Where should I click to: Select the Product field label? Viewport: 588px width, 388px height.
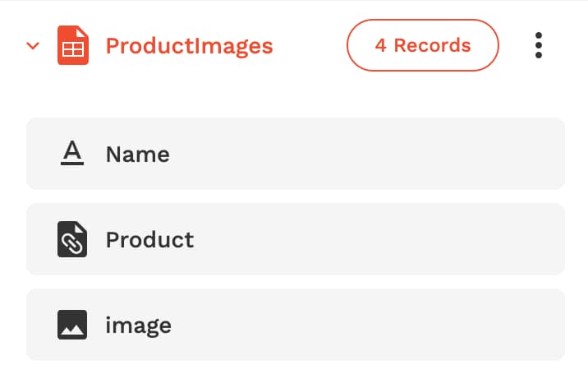tap(149, 239)
